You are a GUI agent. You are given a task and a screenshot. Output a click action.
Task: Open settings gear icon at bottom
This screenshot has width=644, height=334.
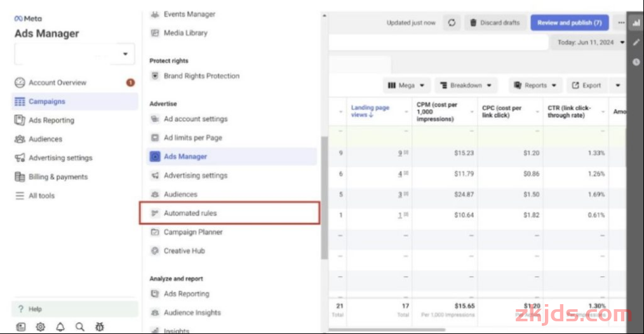[x=40, y=327]
